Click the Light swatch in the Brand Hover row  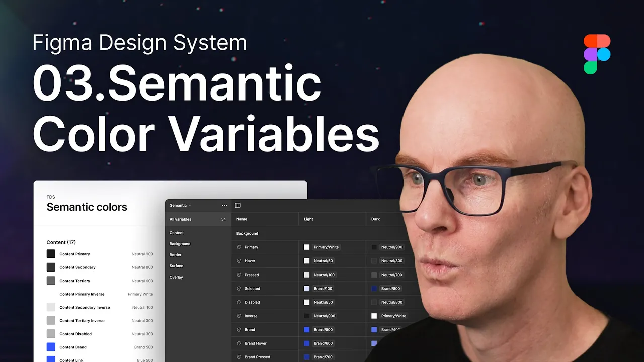pos(307,343)
